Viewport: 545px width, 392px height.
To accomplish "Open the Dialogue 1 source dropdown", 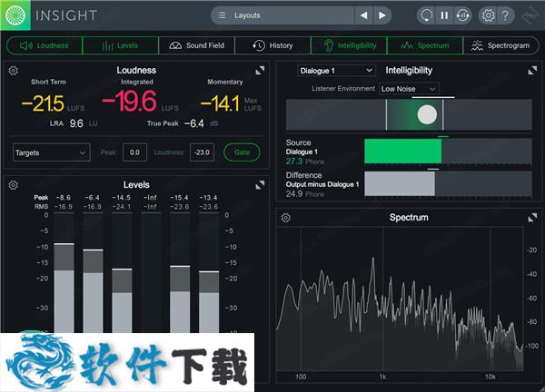I will (x=336, y=71).
